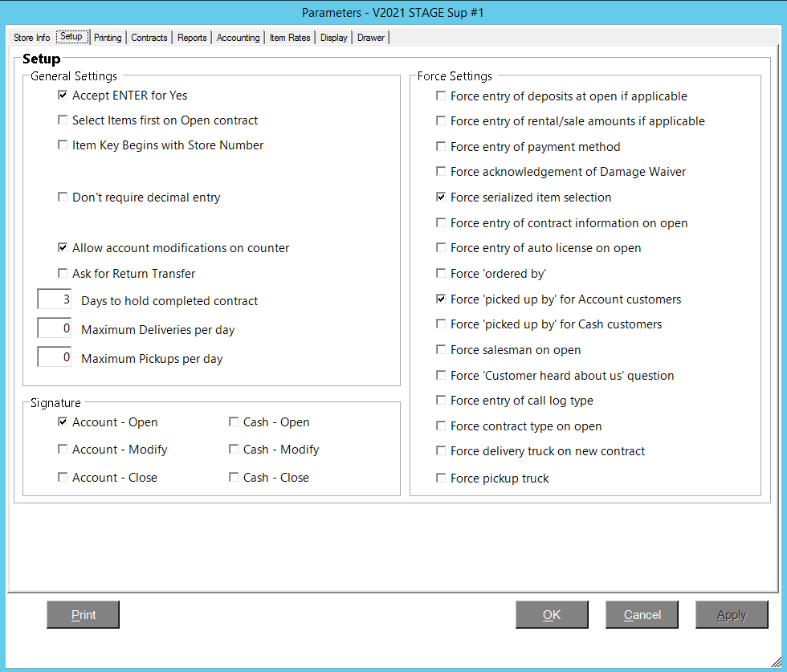Click the Maximum Deliveries per day field
Screen dimensions: 787x672
[x=55, y=329]
